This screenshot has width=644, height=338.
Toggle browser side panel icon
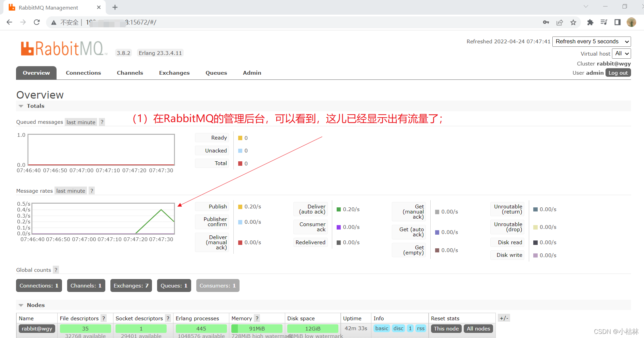coord(617,22)
